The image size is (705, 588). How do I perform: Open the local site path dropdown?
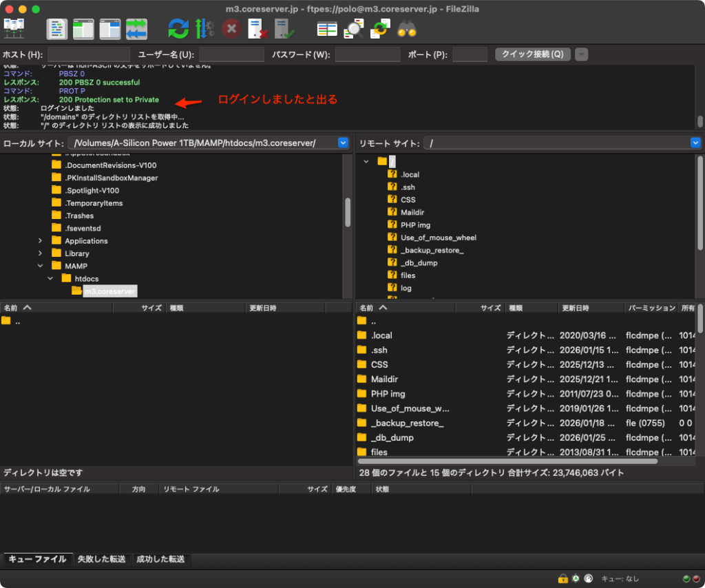(344, 143)
